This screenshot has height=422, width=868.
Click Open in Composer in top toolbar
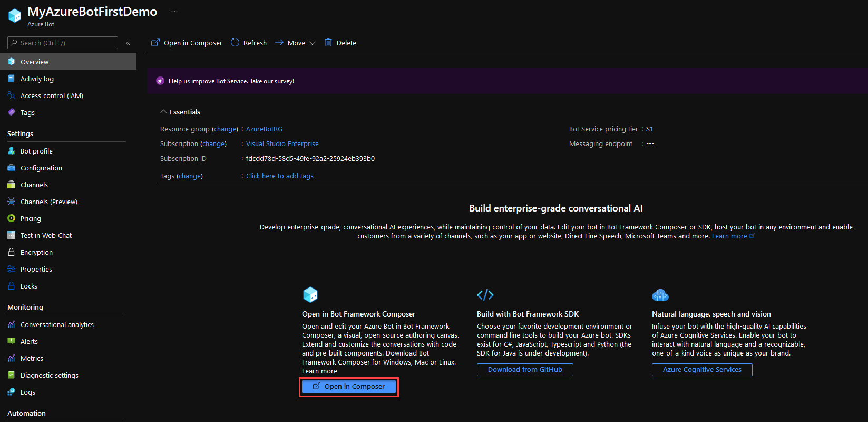[187, 43]
